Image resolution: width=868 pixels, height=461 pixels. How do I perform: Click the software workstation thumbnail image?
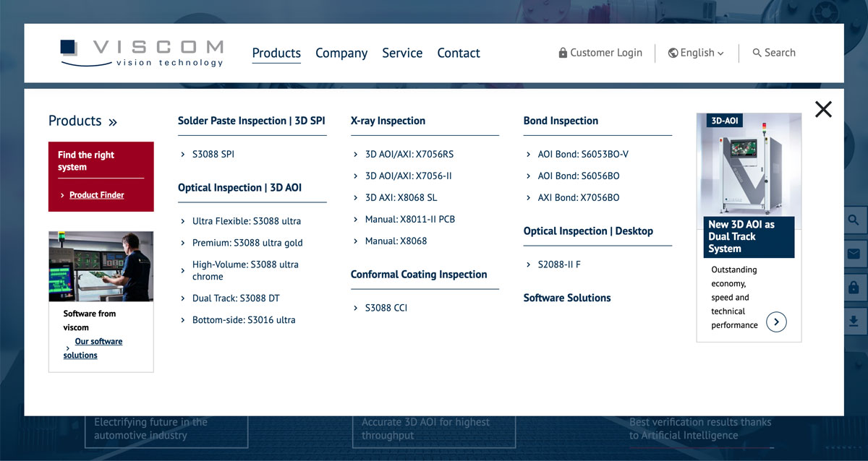[x=101, y=266]
